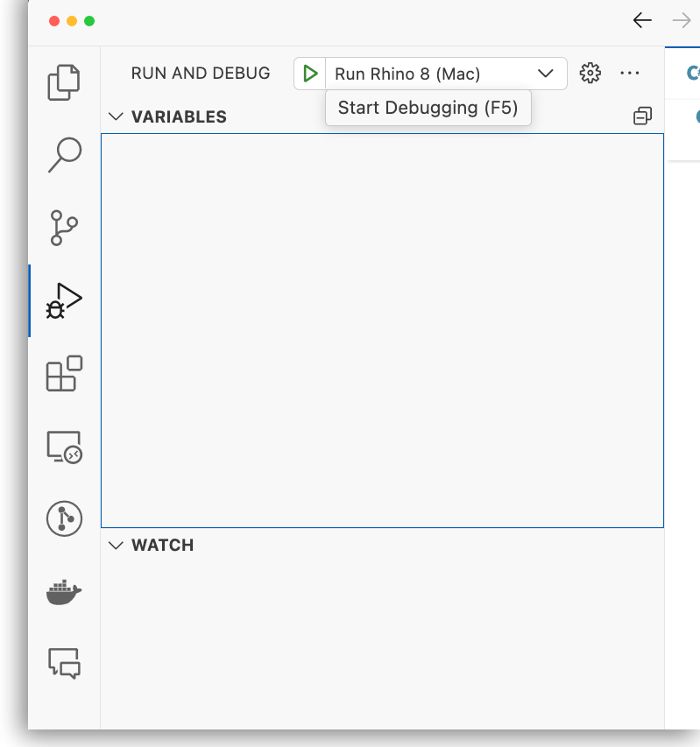Viewport: 700px width, 747px height.
Task: Close the window with the red button
Action: click(54, 21)
